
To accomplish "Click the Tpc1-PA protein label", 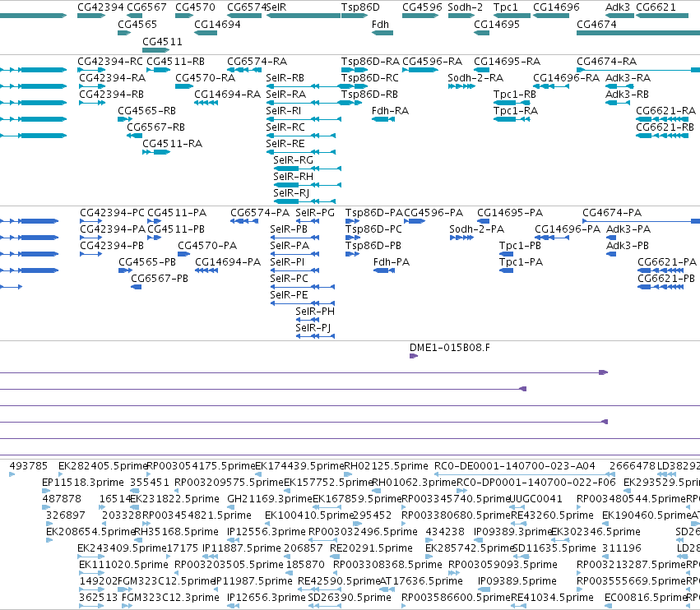I will click(x=521, y=262).
